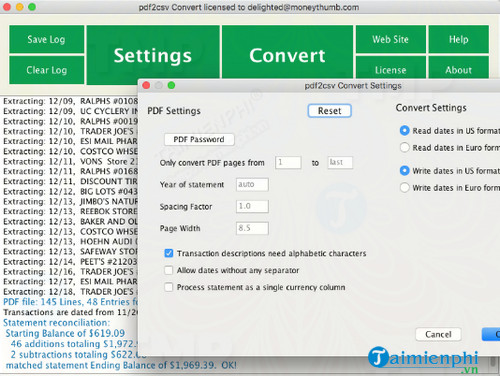
Task: Click log entry '12/14, PEET'S'
Action: 70,262
